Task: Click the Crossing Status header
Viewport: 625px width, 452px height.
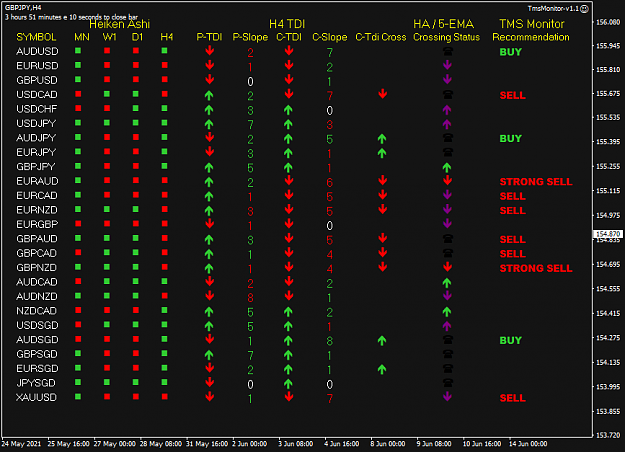Action: pos(446,37)
